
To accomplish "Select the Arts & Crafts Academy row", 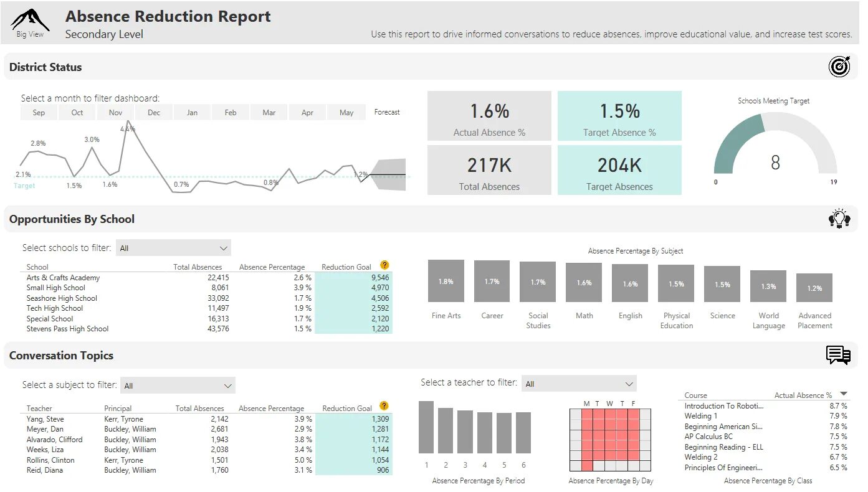I will click(x=208, y=278).
